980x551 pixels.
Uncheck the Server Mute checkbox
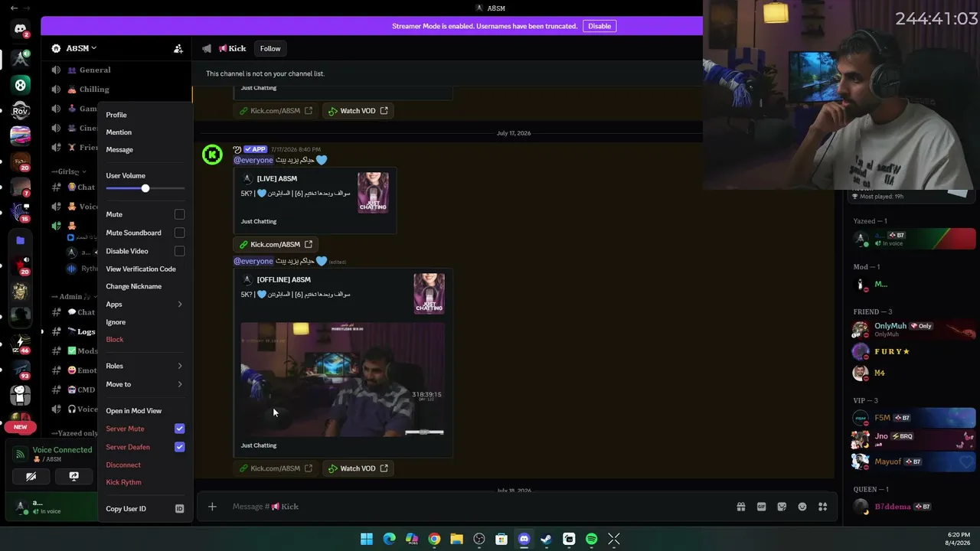point(179,429)
